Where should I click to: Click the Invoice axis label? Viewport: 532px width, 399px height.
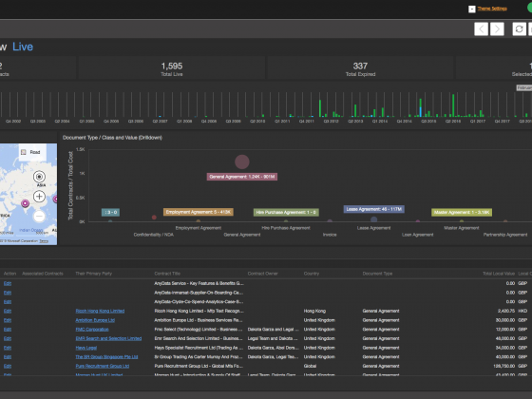pos(330,235)
